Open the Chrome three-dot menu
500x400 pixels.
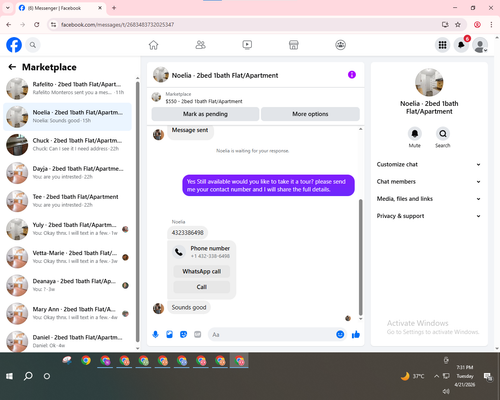[x=491, y=25]
